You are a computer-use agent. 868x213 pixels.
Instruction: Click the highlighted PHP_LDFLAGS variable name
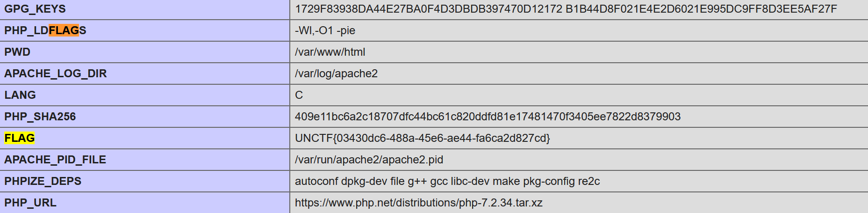point(45,30)
